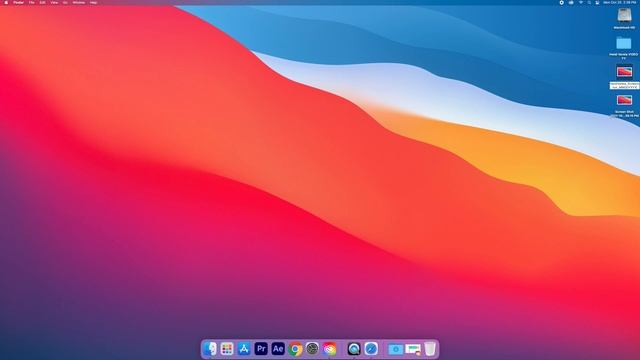Select the Screen Shot file thumbnail
The width and height of the screenshot is (640, 360).
[624, 100]
